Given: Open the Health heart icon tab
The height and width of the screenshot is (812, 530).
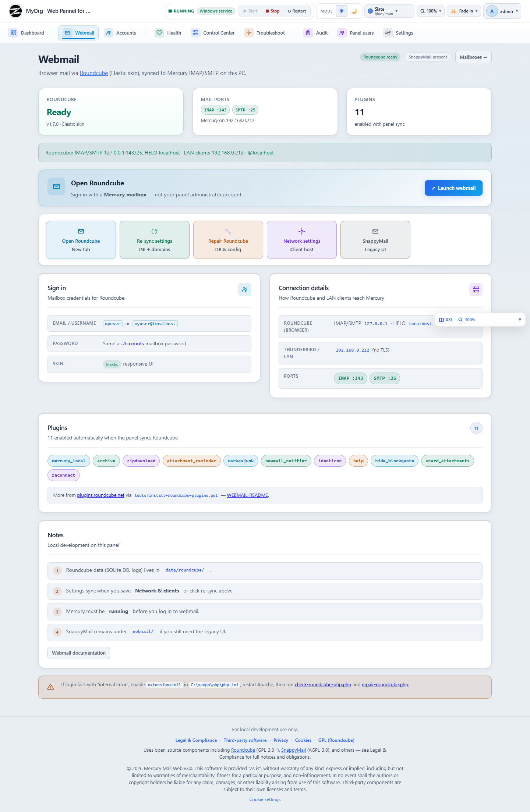Looking at the screenshot, I should pos(159,33).
